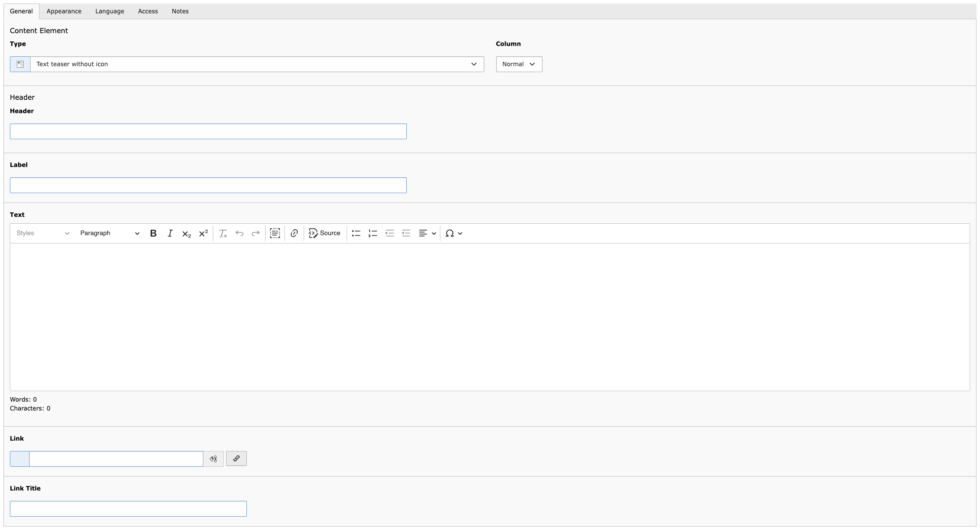Expand the Column dropdown showing Normal

coord(519,64)
